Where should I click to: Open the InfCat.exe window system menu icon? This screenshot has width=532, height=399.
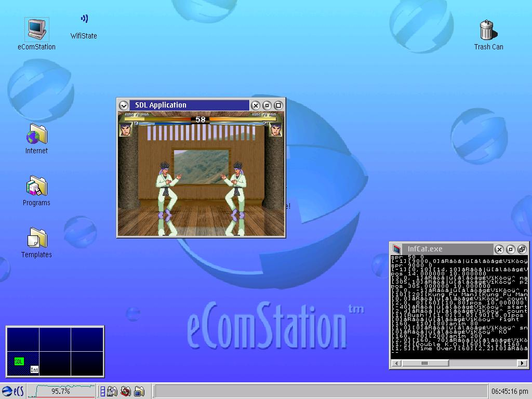396,249
